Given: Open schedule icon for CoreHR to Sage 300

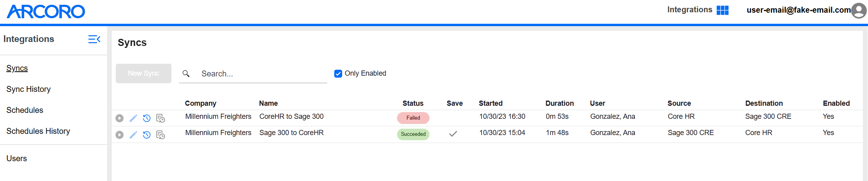Looking at the screenshot, I should click(x=160, y=118).
